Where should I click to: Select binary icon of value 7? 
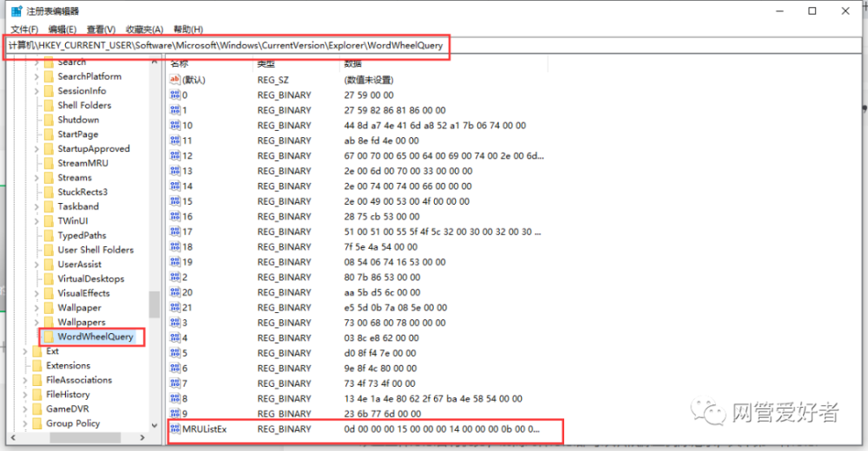175,383
